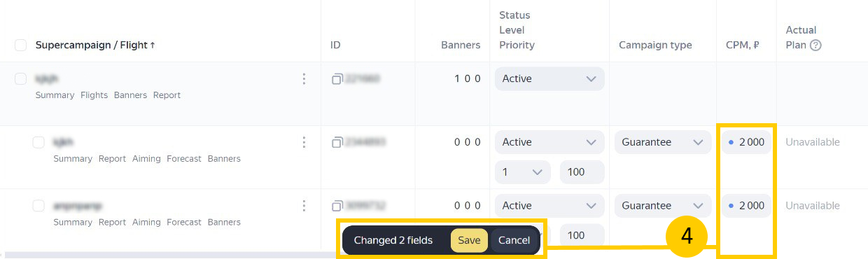Open the Aiming link of the last flight
Viewport: 868px width, 259px height.
[x=146, y=222]
